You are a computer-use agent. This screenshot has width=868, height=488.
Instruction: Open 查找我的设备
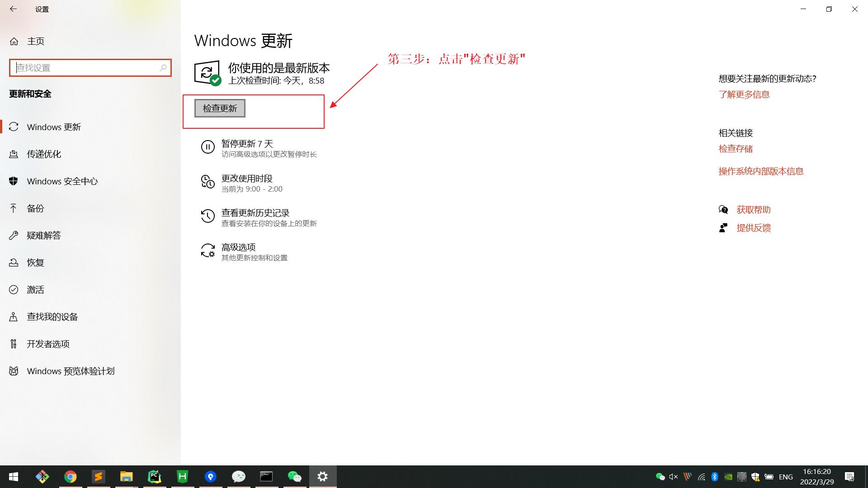tap(52, 316)
